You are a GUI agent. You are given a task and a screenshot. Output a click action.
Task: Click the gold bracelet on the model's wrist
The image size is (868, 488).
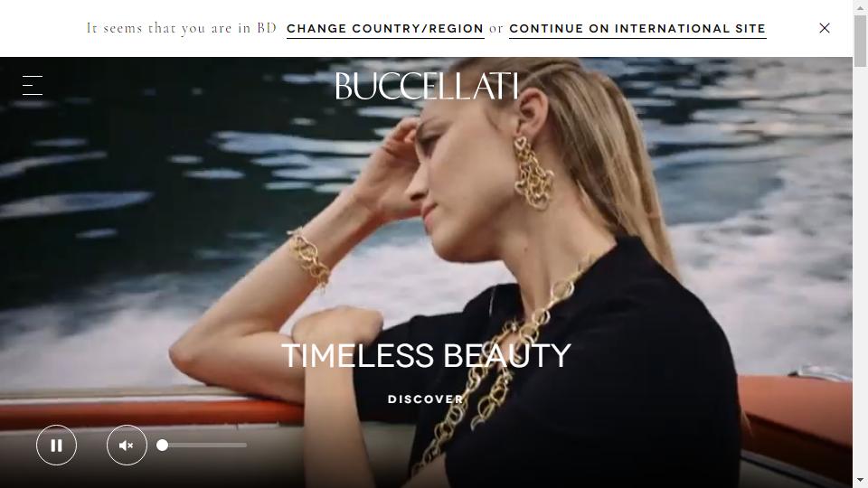[x=309, y=258]
